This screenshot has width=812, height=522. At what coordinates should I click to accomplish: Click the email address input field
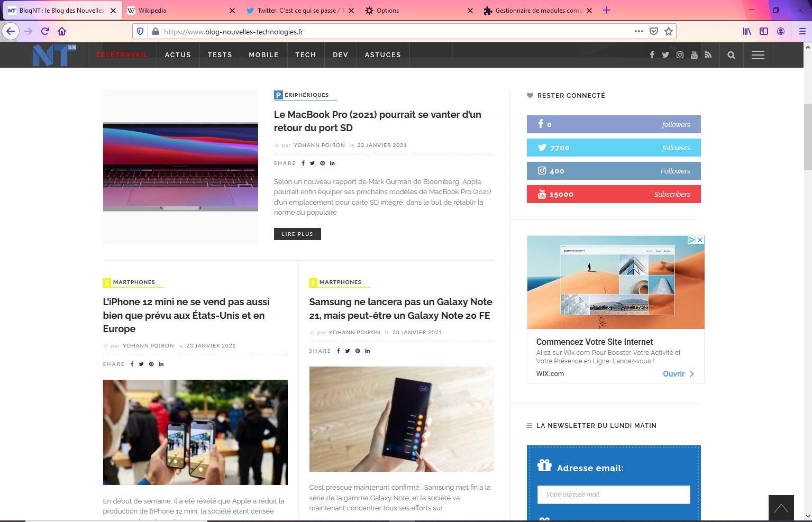point(614,494)
